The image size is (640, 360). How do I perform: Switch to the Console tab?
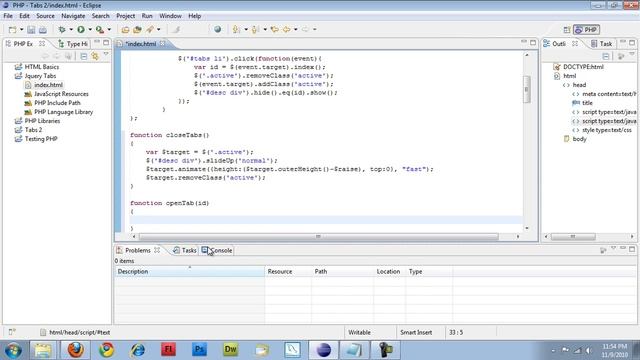(x=217, y=250)
